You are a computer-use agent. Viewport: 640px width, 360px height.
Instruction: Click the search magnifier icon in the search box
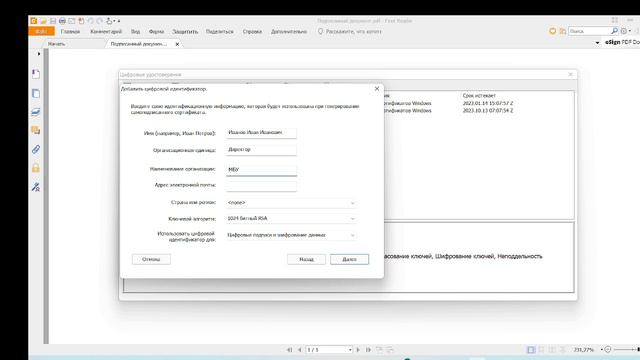614,31
